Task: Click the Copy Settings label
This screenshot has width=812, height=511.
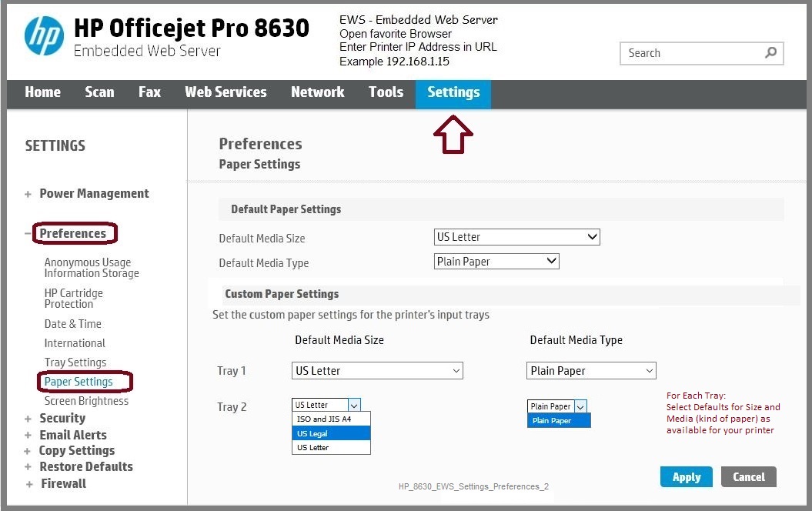Action: tap(77, 451)
